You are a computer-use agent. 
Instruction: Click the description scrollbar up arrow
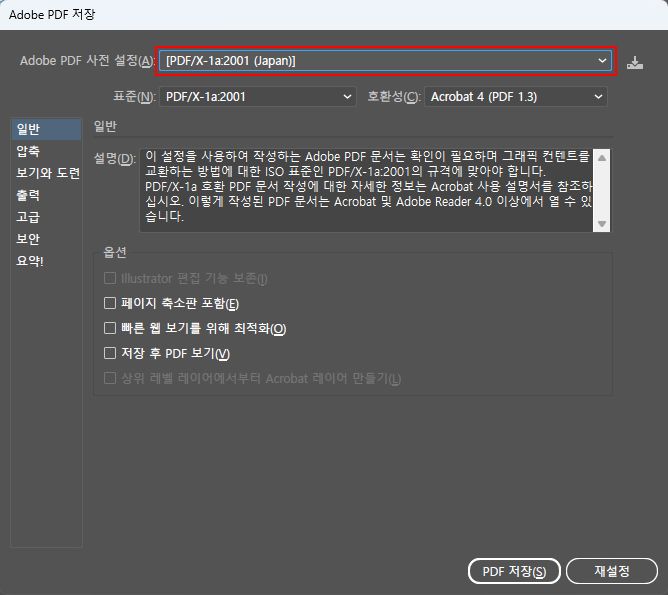point(601,158)
